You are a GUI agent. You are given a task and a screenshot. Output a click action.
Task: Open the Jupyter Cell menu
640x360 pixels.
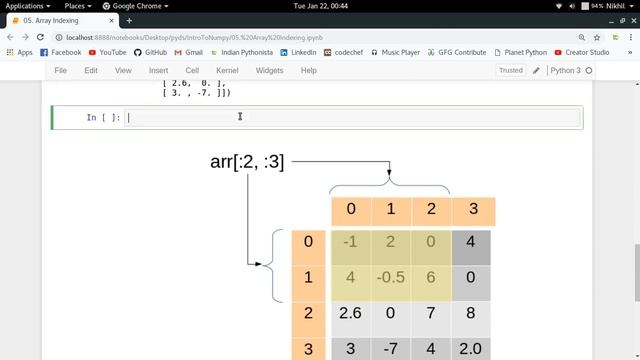pos(192,70)
